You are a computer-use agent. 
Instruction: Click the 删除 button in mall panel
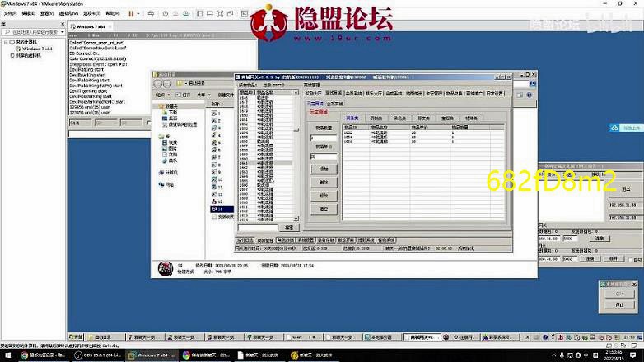[x=324, y=182]
